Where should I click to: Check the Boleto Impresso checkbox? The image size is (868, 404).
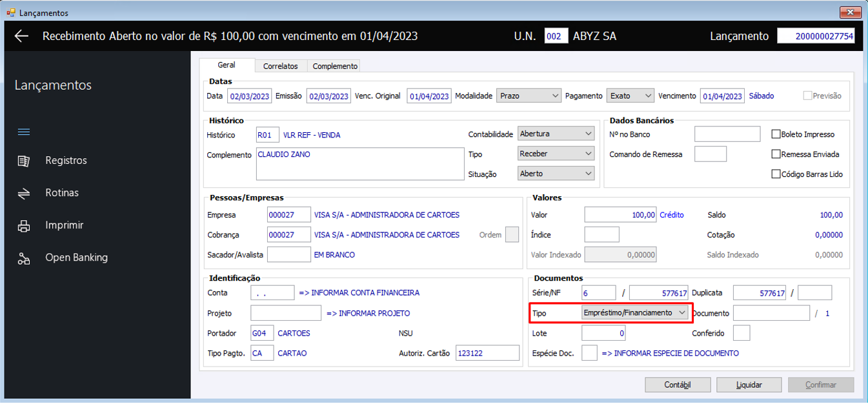point(776,134)
